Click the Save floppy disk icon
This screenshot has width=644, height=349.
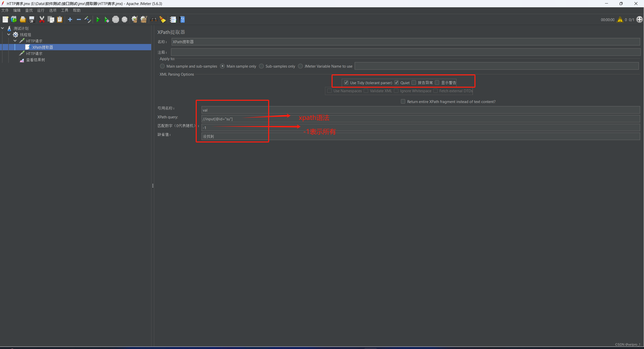click(32, 20)
